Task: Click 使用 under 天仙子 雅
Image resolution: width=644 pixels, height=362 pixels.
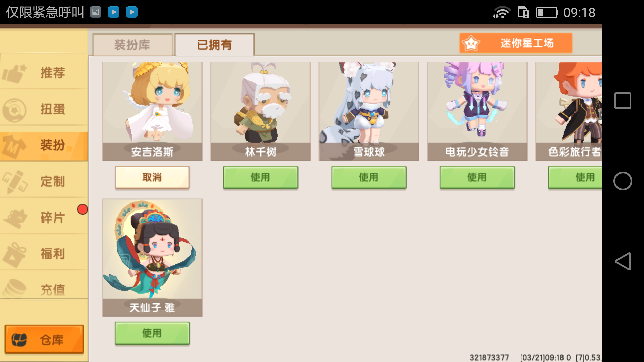Action: coord(152,333)
